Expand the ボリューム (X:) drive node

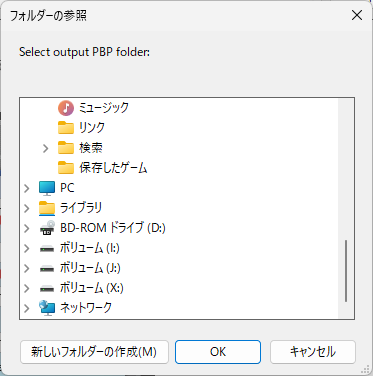point(27,288)
